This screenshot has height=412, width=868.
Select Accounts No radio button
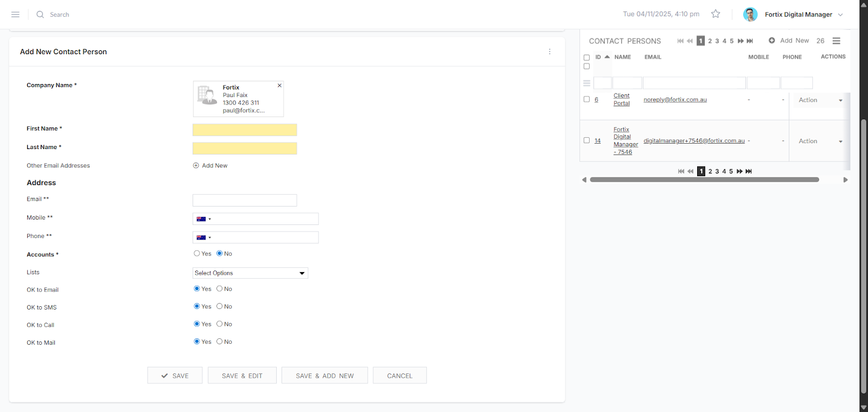(x=220, y=253)
